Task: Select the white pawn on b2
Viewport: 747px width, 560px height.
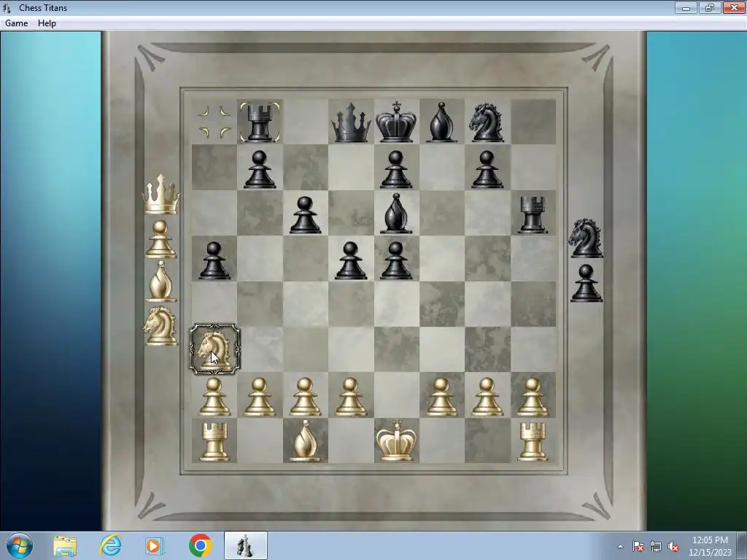Action: pyautogui.click(x=260, y=397)
